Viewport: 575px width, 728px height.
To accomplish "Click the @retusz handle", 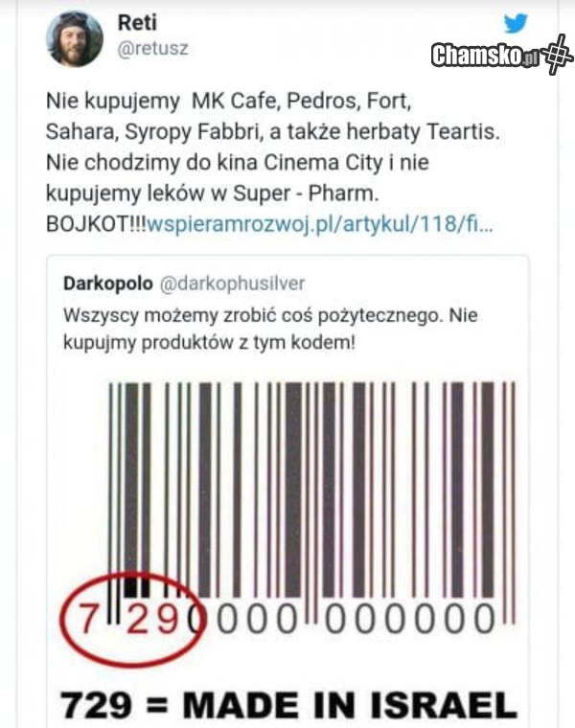I will [x=152, y=49].
